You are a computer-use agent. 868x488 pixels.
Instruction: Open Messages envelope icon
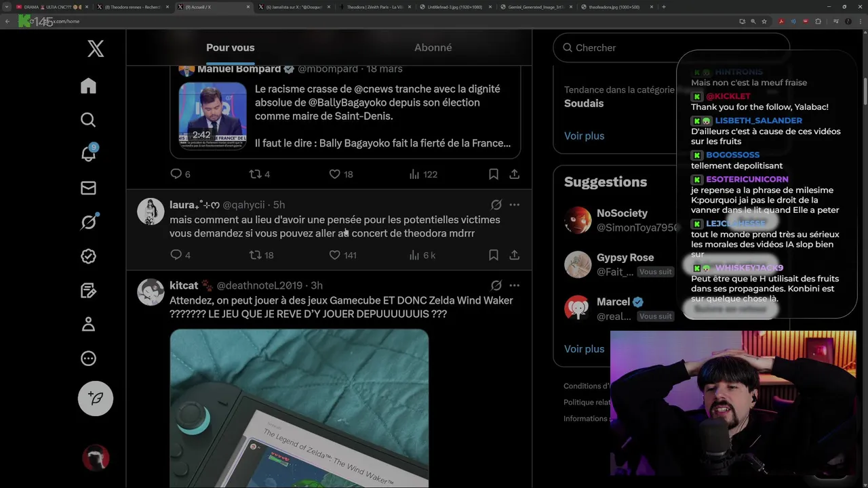tap(88, 188)
